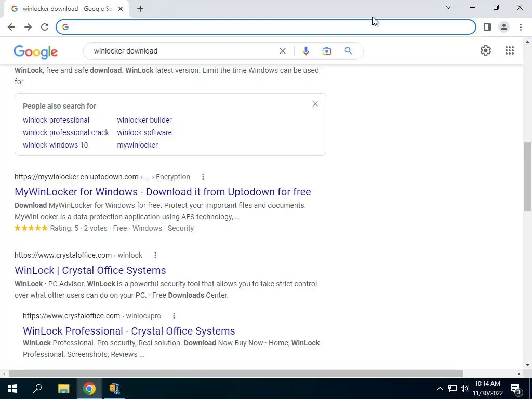Open WinLock Professional - Crystal Office Systems result
The height and width of the screenshot is (399, 532).
click(x=129, y=331)
